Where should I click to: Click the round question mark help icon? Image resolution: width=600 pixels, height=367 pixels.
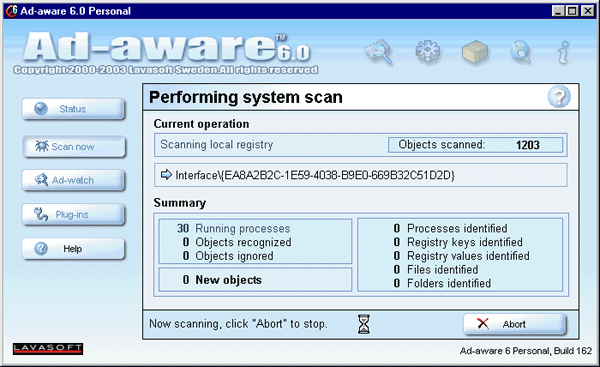pos(559,97)
